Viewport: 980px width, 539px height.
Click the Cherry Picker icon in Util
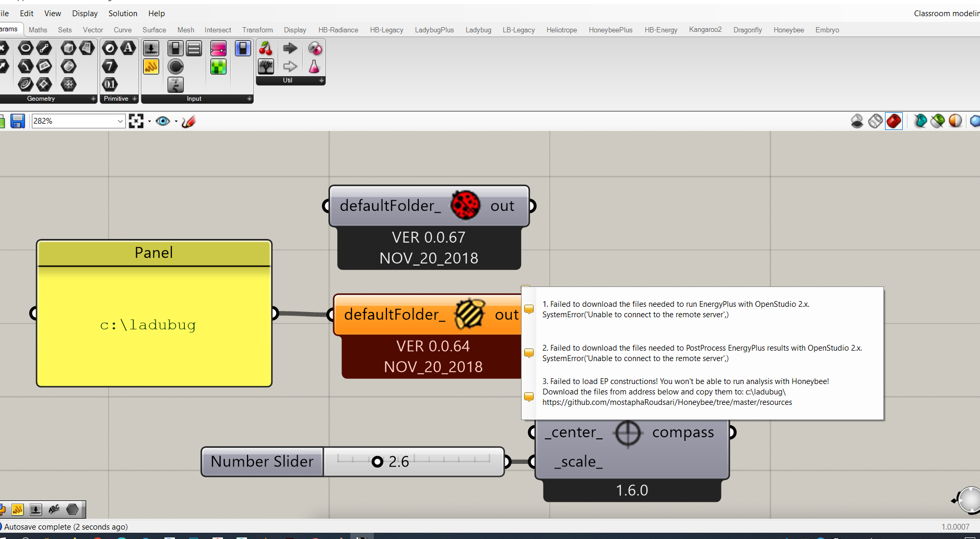pyautogui.click(x=266, y=49)
